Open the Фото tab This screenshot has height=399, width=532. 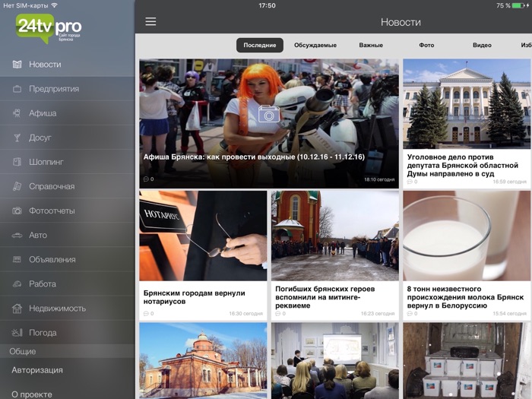426,45
